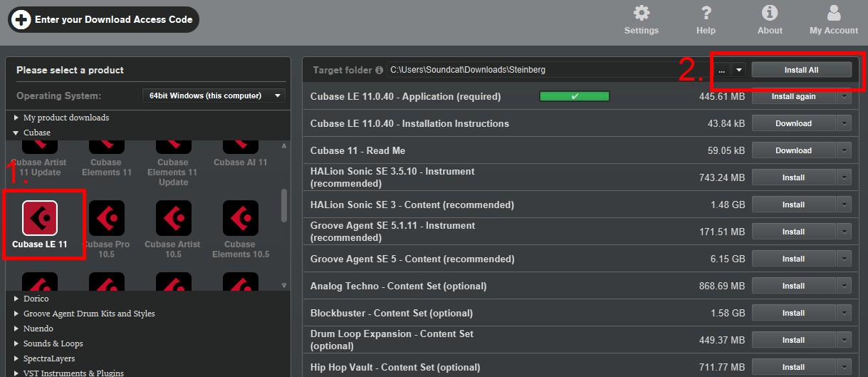Screen dimensions: 868x377
Task: Open dropdown arrow for Drum Loop Expansion row
Action: (x=844, y=340)
